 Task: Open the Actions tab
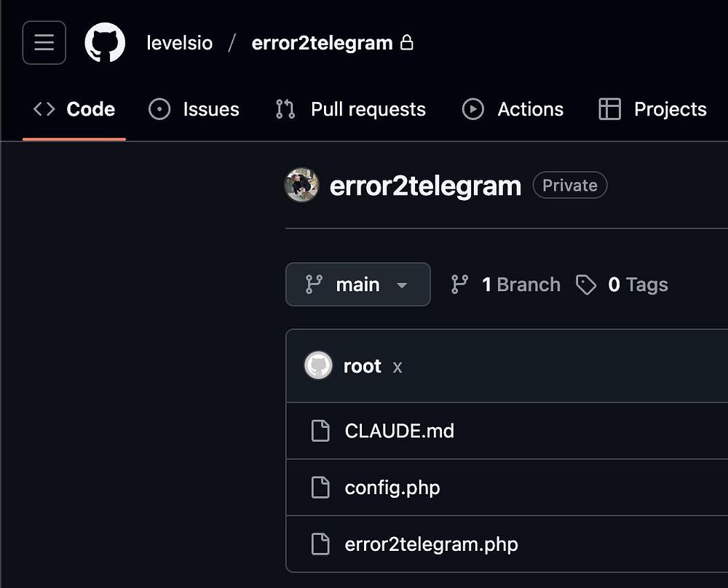(x=513, y=109)
